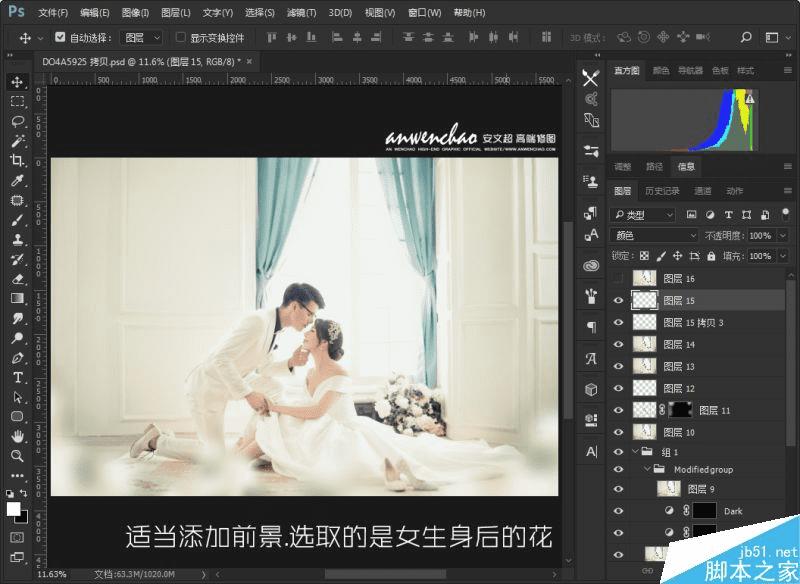This screenshot has width=800, height=584.
Task: Select the Path Selection tool
Action: (17, 397)
